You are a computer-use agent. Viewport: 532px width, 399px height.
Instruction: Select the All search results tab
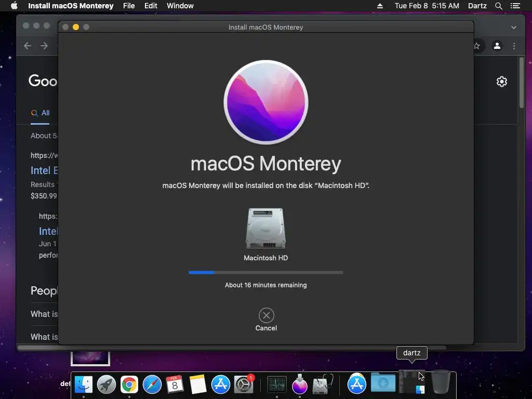pos(40,113)
